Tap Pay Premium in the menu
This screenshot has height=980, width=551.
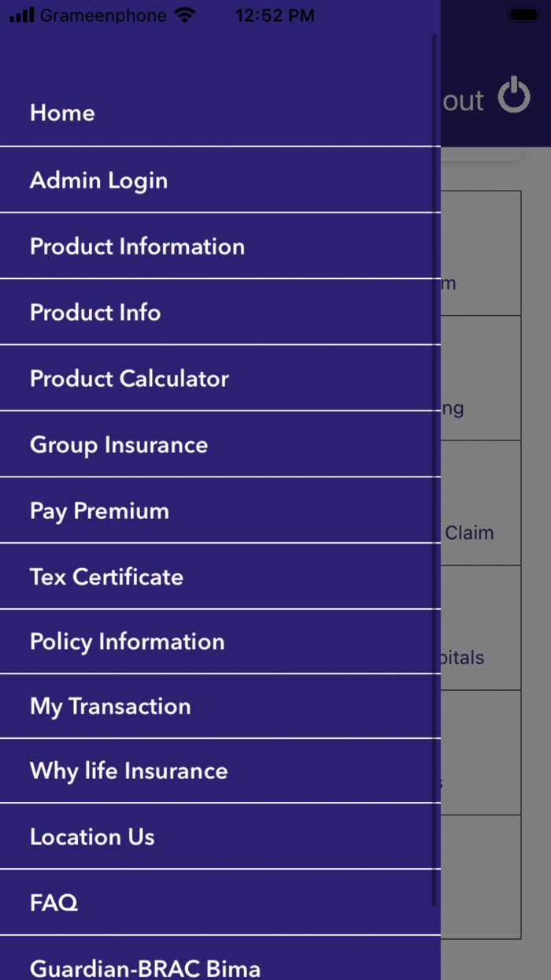pyautogui.click(x=99, y=510)
